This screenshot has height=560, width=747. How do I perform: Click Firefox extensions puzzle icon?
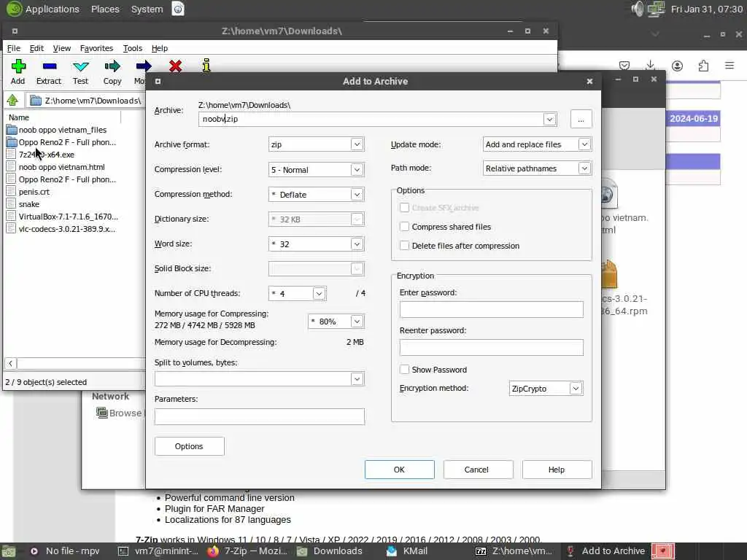(x=703, y=66)
